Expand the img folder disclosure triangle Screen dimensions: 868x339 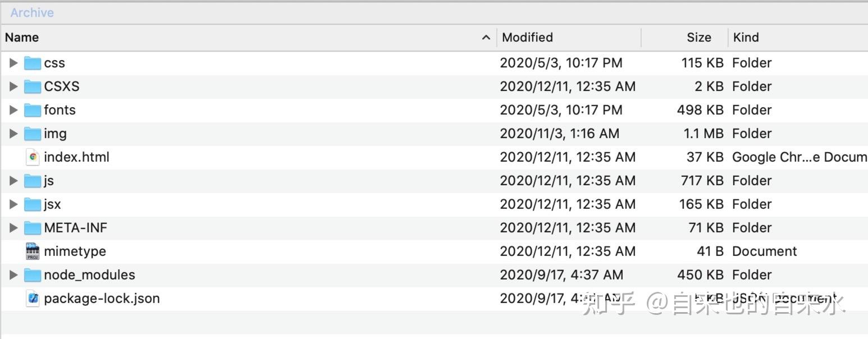point(13,134)
